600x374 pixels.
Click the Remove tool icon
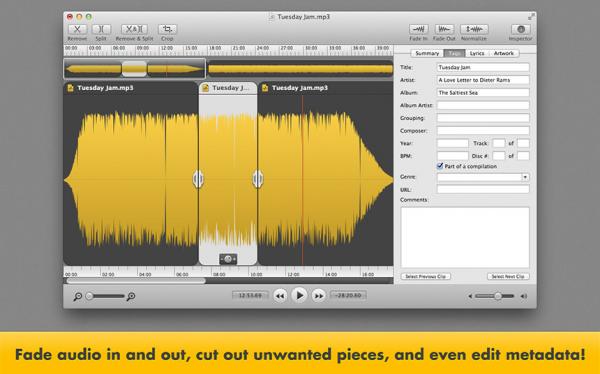77,29
